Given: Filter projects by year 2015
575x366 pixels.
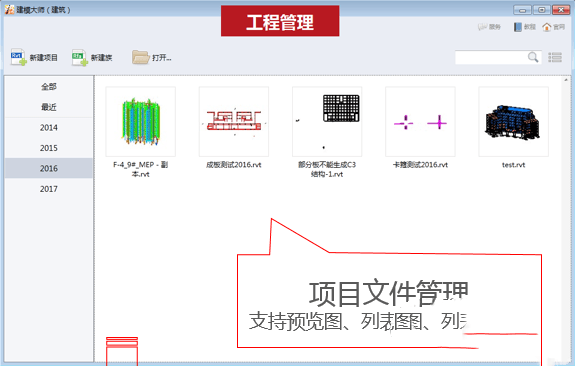Looking at the screenshot, I should point(49,148).
